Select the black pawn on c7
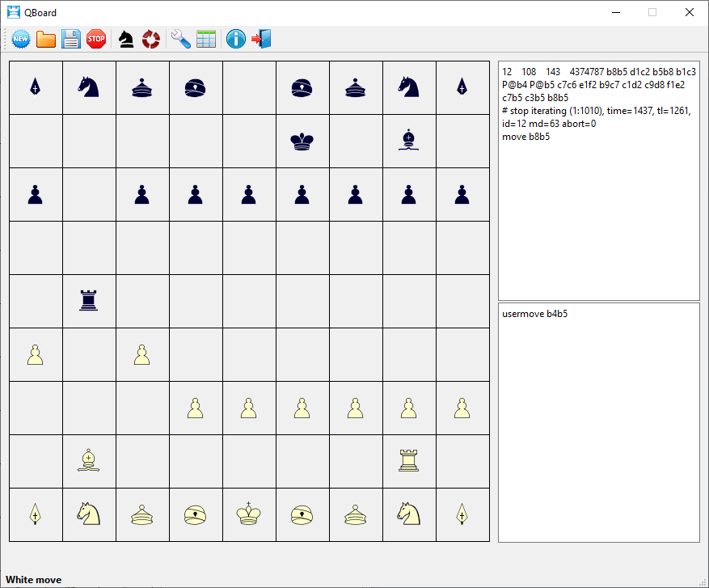The height and width of the screenshot is (588, 709). 142,195
